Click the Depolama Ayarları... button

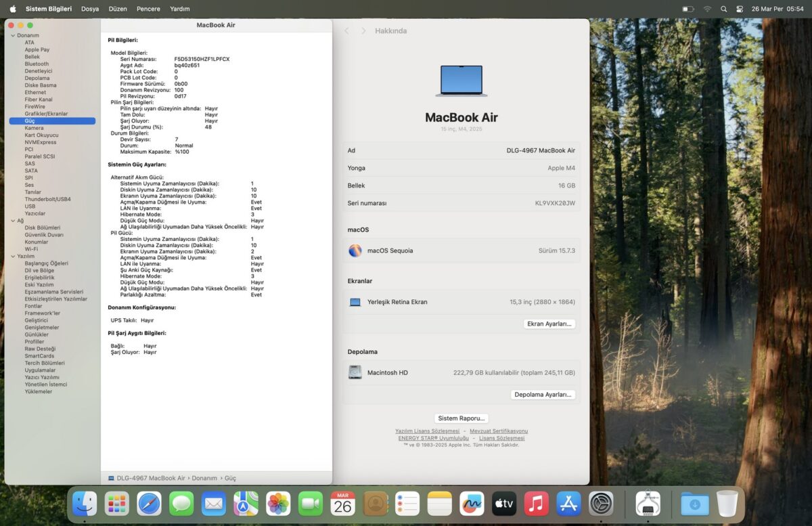pyautogui.click(x=543, y=394)
